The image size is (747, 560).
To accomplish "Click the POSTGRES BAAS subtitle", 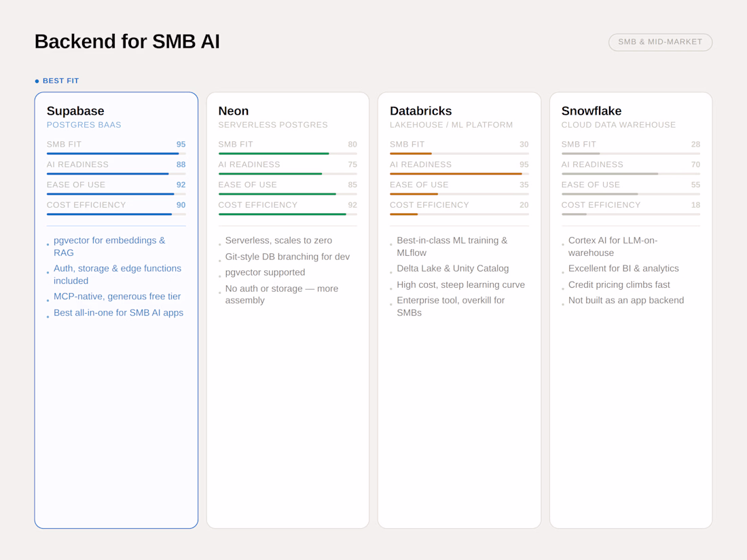I will click(84, 125).
